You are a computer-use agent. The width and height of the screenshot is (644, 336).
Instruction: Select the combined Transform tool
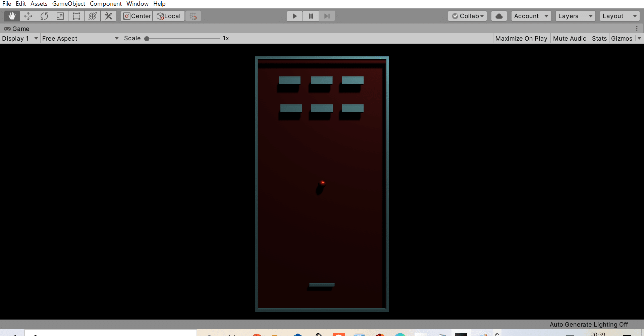point(93,16)
